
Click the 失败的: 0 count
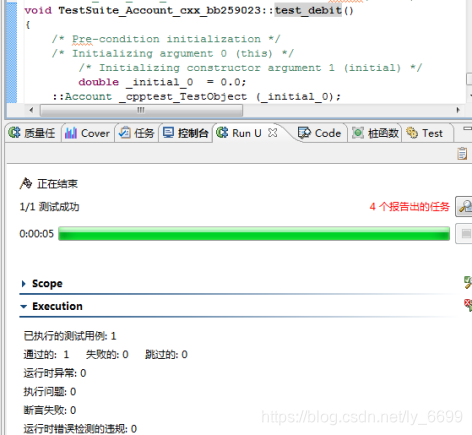(107, 354)
